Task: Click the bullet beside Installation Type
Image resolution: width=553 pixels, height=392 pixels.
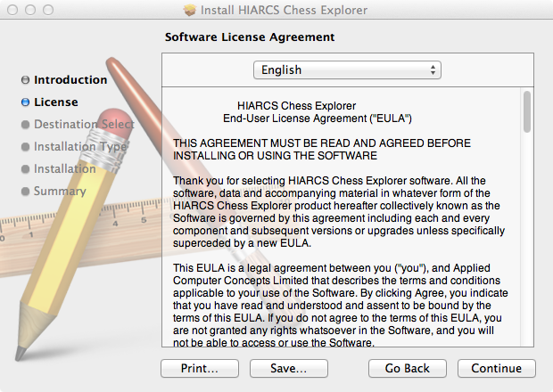Action: [26, 147]
